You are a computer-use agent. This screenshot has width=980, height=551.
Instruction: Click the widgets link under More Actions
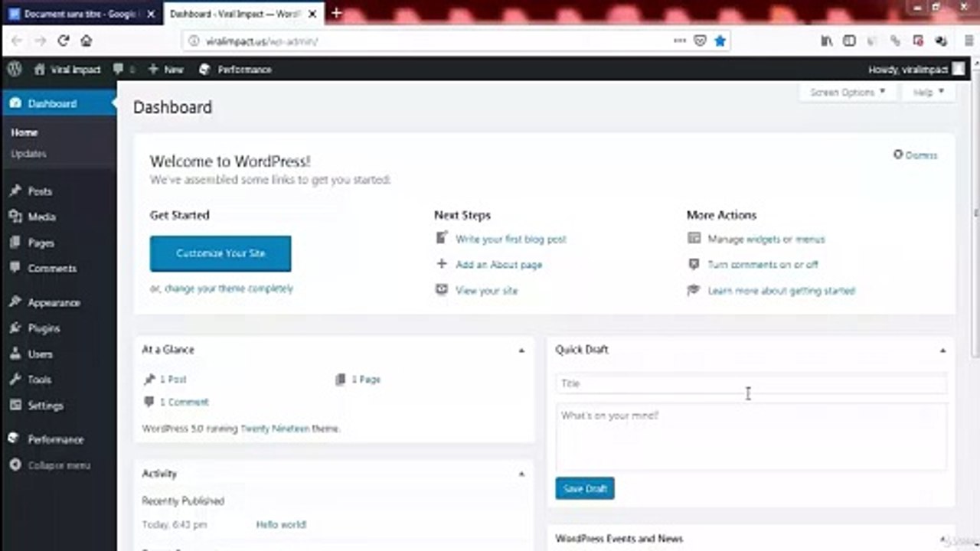(764, 239)
